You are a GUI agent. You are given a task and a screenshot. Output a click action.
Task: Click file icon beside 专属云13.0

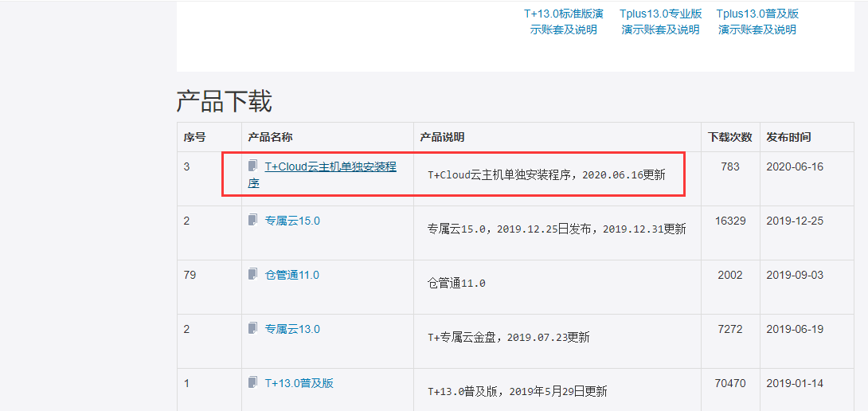(x=253, y=328)
